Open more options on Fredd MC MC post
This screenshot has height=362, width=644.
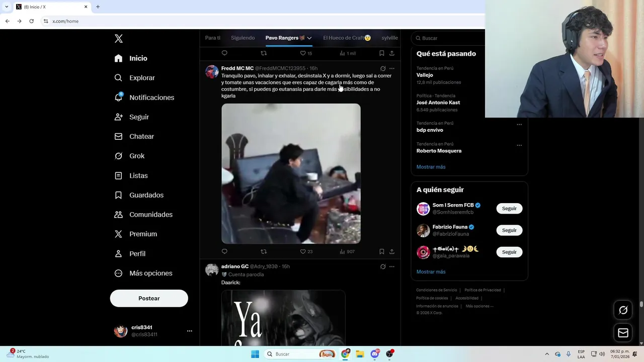tap(392, 68)
